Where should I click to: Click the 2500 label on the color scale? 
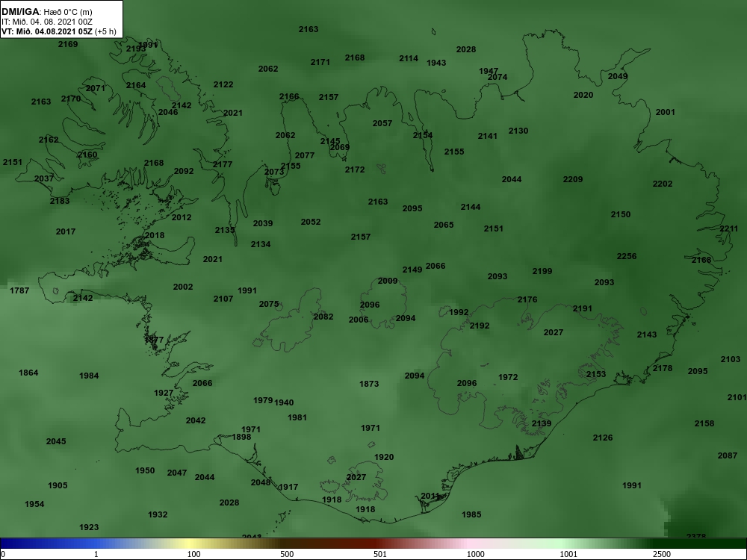pos(662,554)
